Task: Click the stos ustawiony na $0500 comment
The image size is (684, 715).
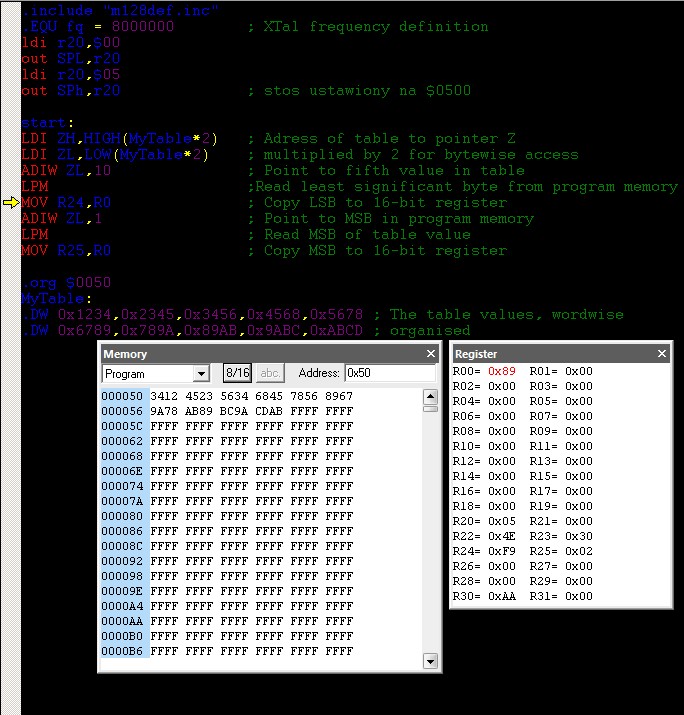Action: point(359,90)
